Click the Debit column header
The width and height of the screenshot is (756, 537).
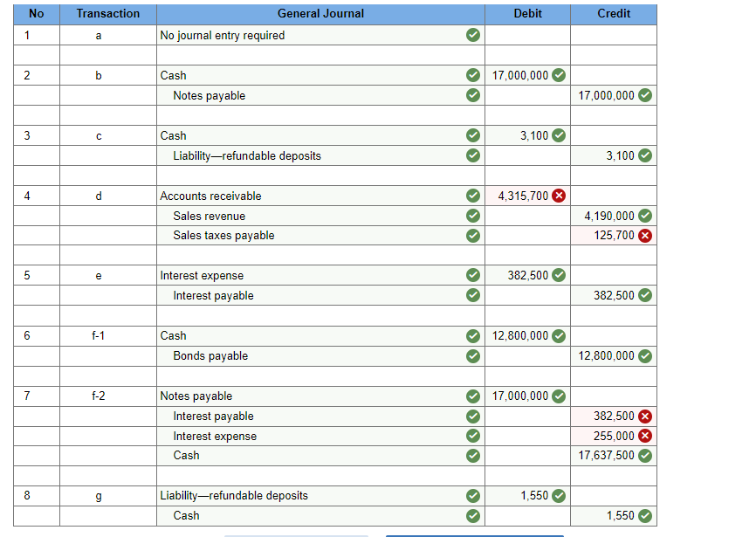(527, 14)
